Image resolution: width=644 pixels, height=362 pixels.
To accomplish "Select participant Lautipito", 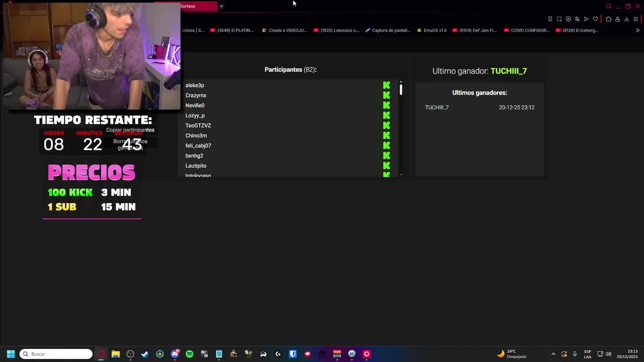I will click(x=196, y=166).
